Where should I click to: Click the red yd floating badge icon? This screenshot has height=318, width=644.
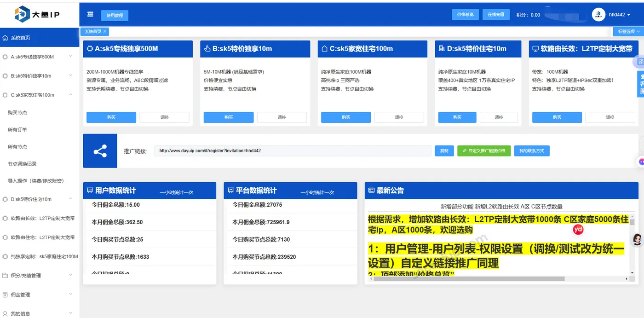click(578, 229)
